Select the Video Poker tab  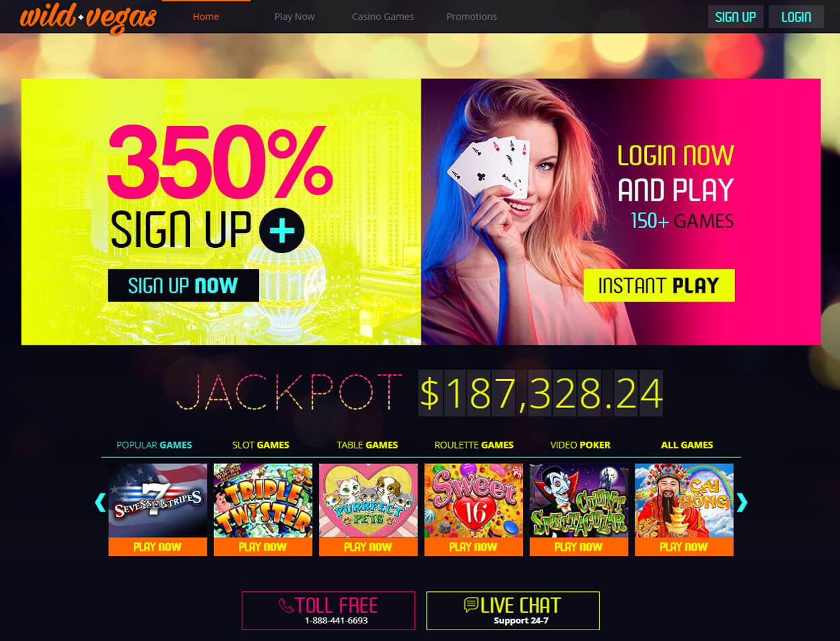pos(580,445)
